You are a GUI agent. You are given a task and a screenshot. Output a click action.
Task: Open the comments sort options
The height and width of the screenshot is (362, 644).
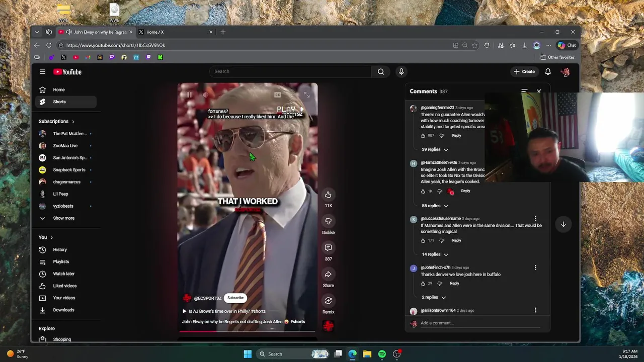pyautogui.click(x=524, y=91)
